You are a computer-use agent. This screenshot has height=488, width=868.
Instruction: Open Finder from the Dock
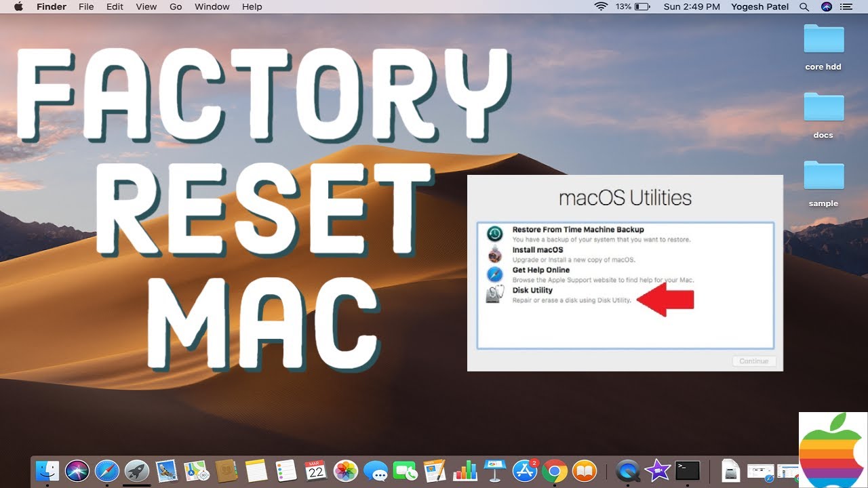pyautogui.click(x=48, y=470)
